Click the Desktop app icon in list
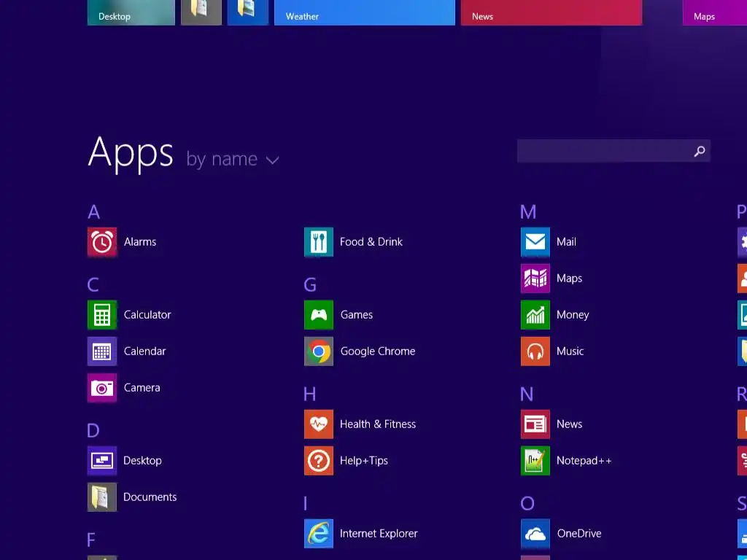This screenshot has width=747, height=560. point(102,461)
